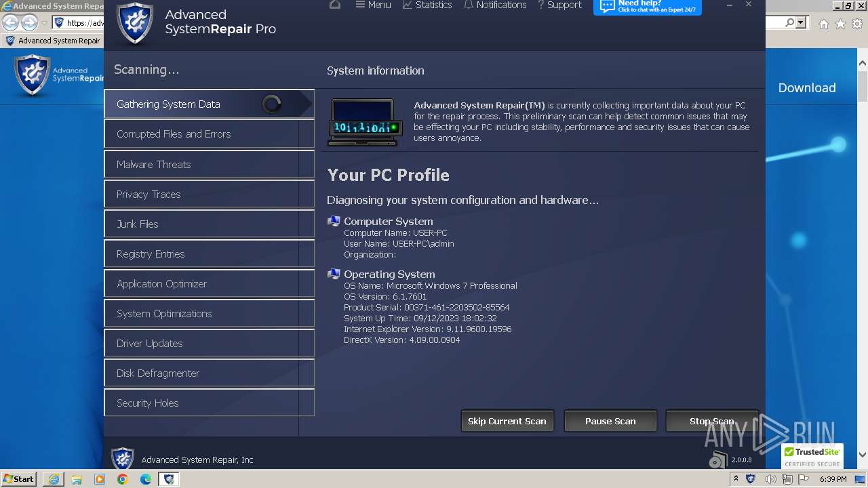Click the Operating System section icon
This screenshot has width=868, height=488.
point(334,274)
